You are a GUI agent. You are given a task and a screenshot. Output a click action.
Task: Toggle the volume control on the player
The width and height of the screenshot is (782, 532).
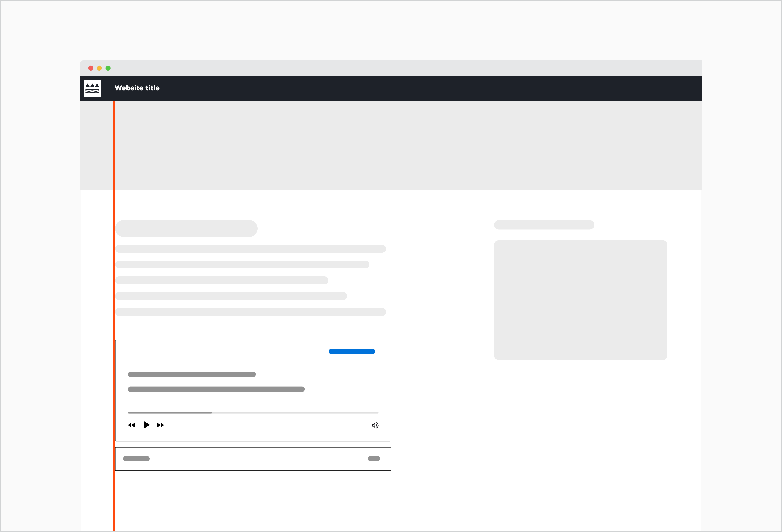[x=375, y=425]
